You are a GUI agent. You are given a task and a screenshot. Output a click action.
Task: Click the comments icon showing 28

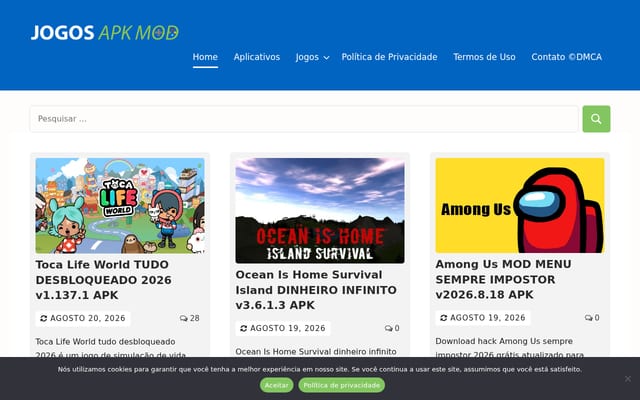[184, 318]
